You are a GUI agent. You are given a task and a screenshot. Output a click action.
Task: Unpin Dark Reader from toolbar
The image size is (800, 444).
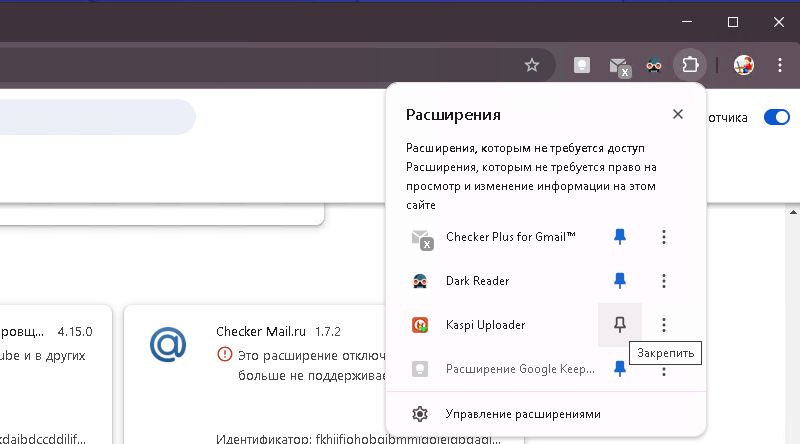point(620,281)
